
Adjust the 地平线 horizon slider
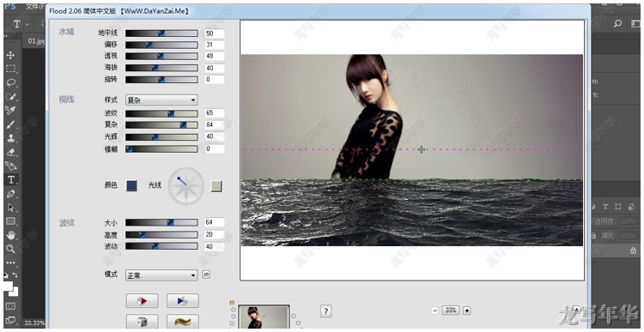coord(161,33)
